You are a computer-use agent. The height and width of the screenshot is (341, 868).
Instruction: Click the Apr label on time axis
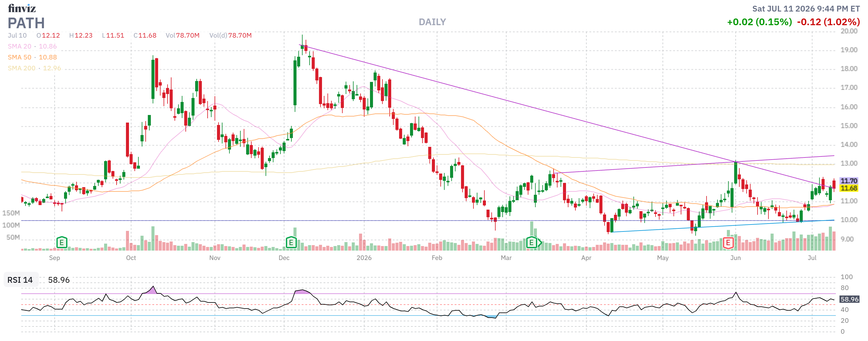[586, 258]
